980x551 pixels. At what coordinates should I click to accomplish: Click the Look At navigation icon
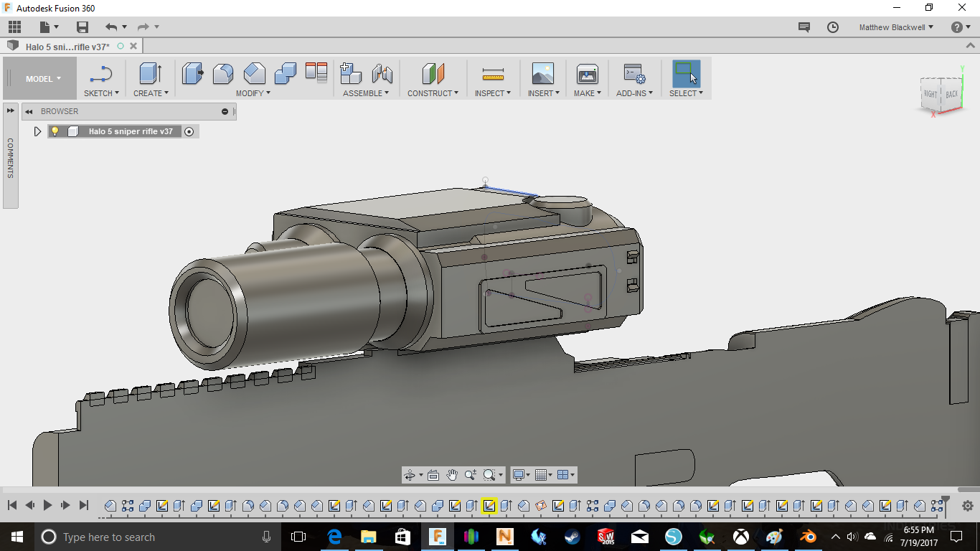(433, 475)
